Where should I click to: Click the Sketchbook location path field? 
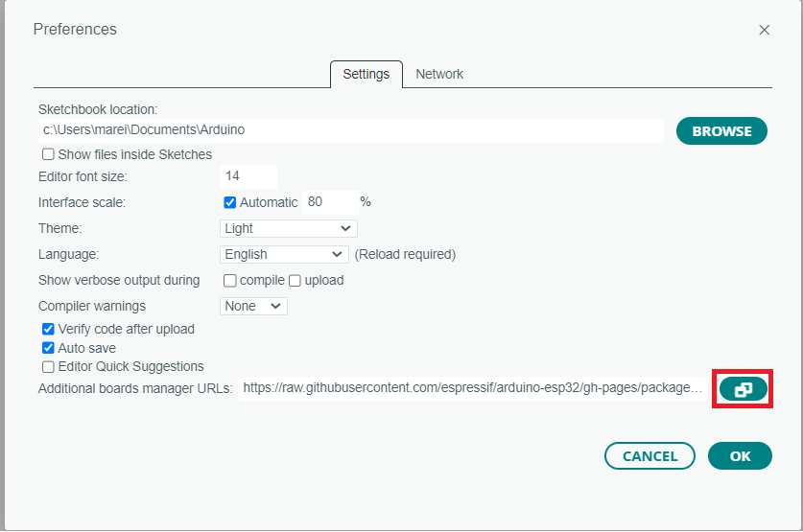point(351,130)
